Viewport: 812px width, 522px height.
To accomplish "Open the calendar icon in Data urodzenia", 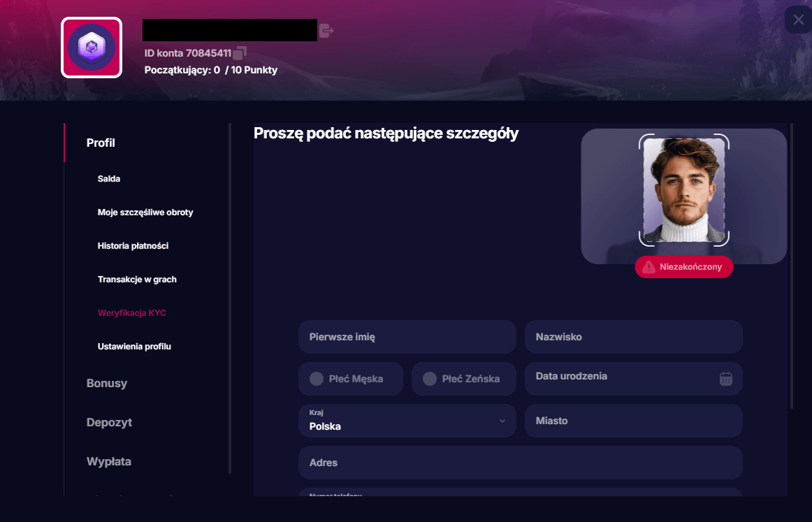I will (726, 379).
